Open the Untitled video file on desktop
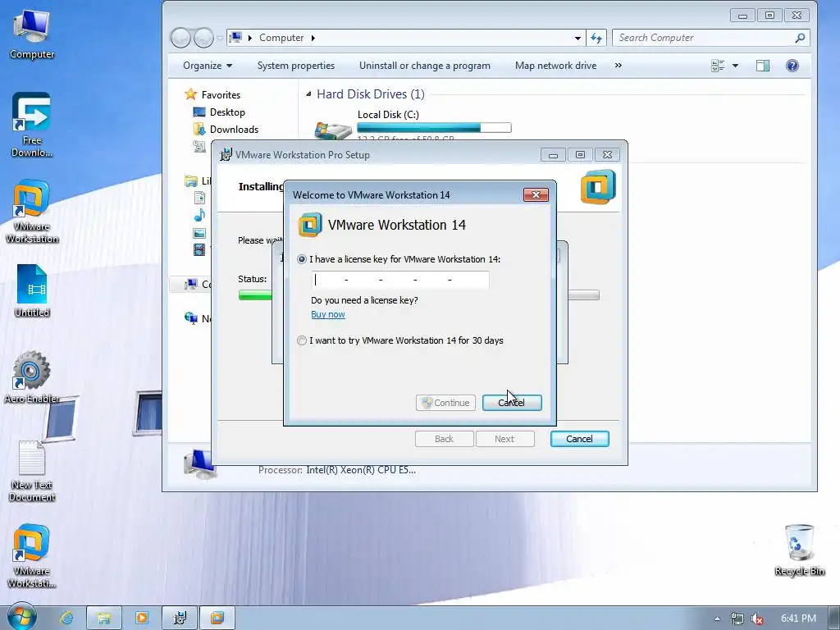Image resolution: width=840 pixels, height=630 pixels. click(x=32, y=291)
